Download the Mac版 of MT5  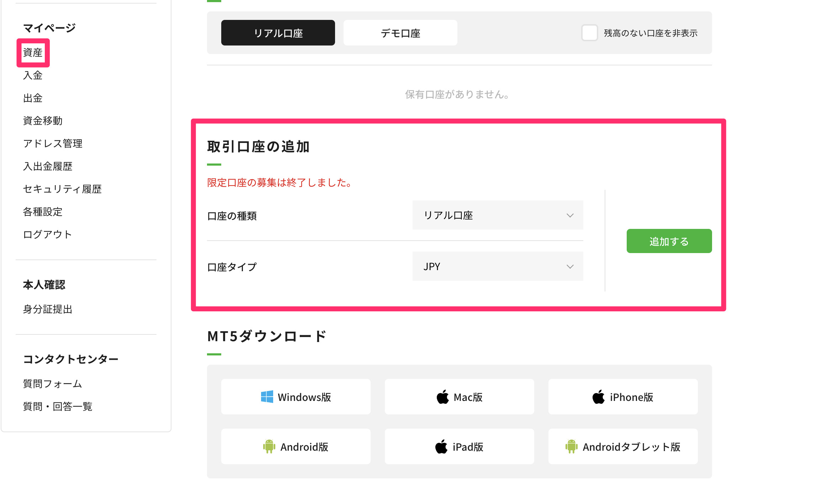[x=459, y=397]
